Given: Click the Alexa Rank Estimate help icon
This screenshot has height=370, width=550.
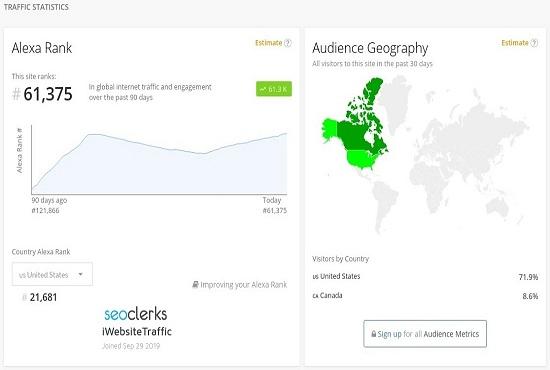Looking at the screenshot, I should (x=288, y=43).
